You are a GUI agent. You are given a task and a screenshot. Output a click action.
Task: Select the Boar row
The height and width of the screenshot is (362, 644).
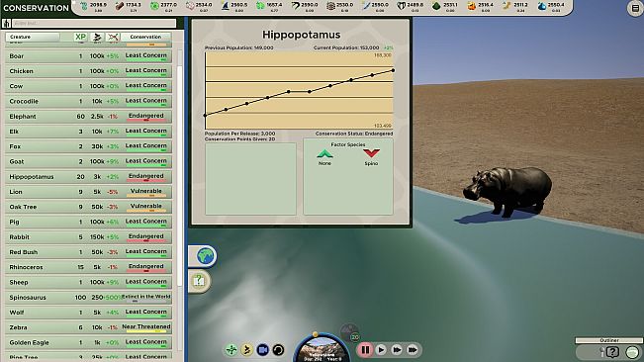(x=88, y=56)
